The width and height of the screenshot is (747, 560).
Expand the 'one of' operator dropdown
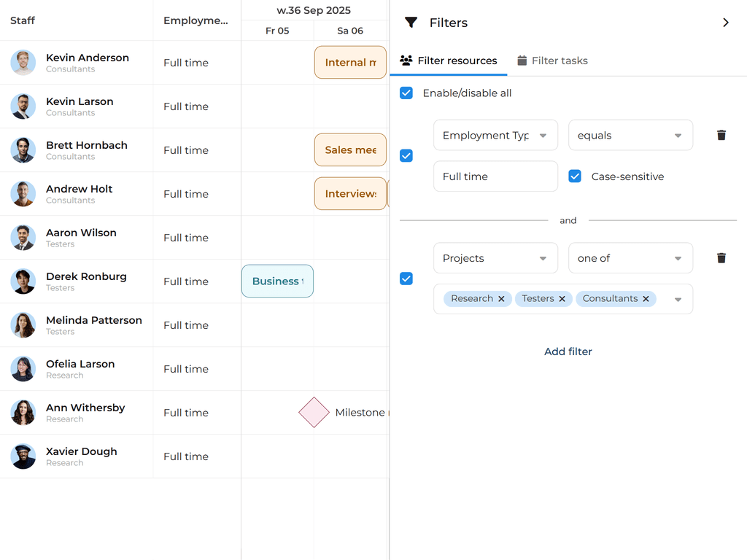[x=630, y=258]
